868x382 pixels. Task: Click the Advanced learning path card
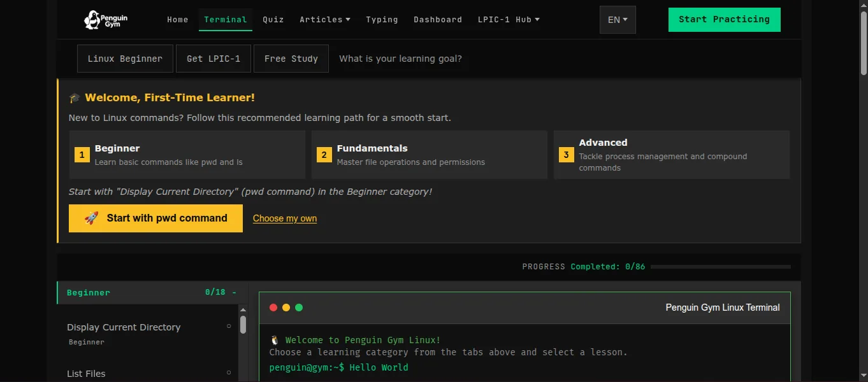672,155
